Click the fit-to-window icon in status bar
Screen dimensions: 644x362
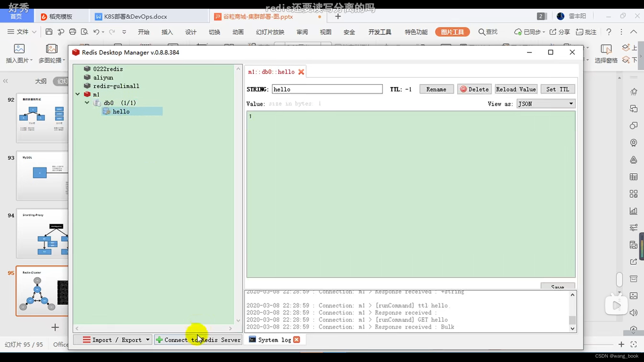pyautogui.click(x=634, y=344)
